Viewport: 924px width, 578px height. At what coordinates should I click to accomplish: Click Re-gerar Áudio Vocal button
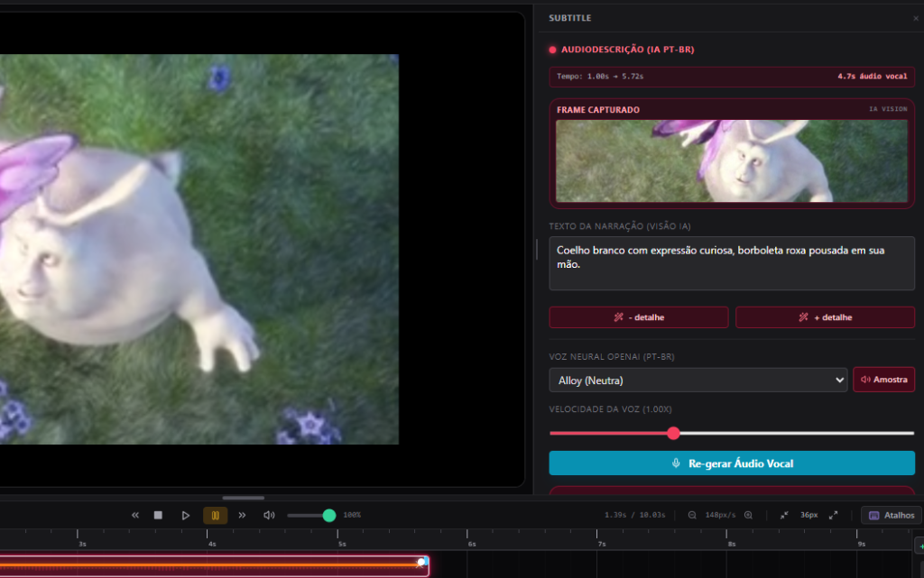pos(731,463)
